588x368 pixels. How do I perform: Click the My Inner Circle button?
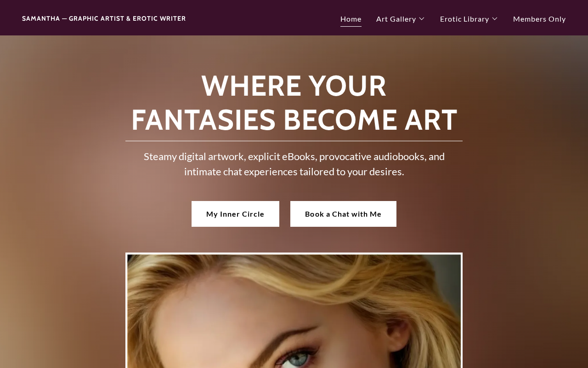pos(235,214)
